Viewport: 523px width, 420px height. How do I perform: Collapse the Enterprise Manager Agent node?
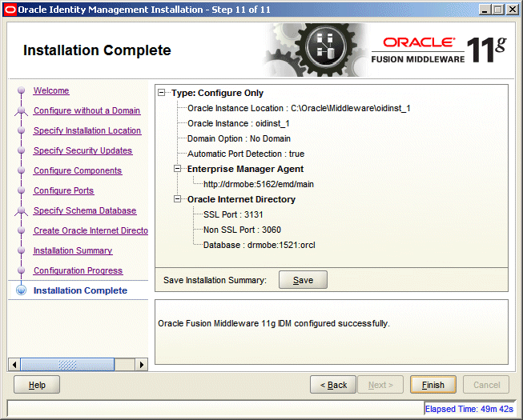tap(178, 169)
